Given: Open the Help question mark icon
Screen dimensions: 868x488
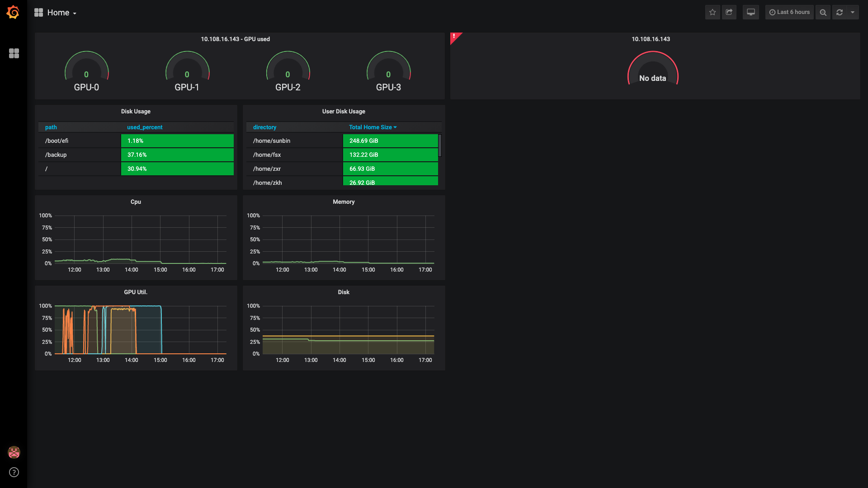Looking at the screenshot, I should (14, 472).
